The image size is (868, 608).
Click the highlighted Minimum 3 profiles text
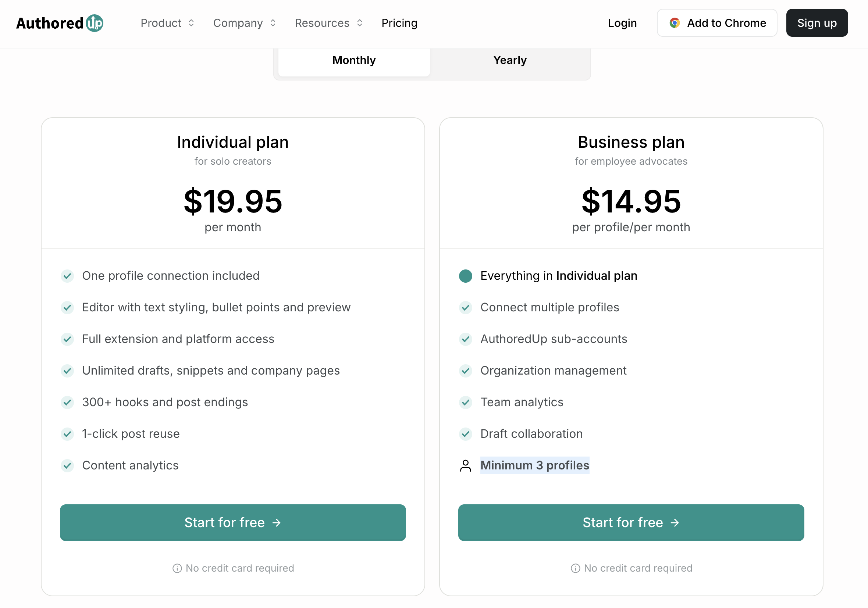[534, 465]
